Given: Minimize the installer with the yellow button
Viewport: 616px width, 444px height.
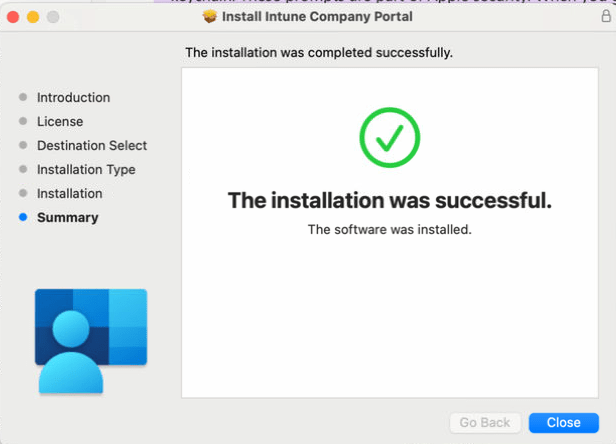Looking at the screenshot, I should pos(33,17).
